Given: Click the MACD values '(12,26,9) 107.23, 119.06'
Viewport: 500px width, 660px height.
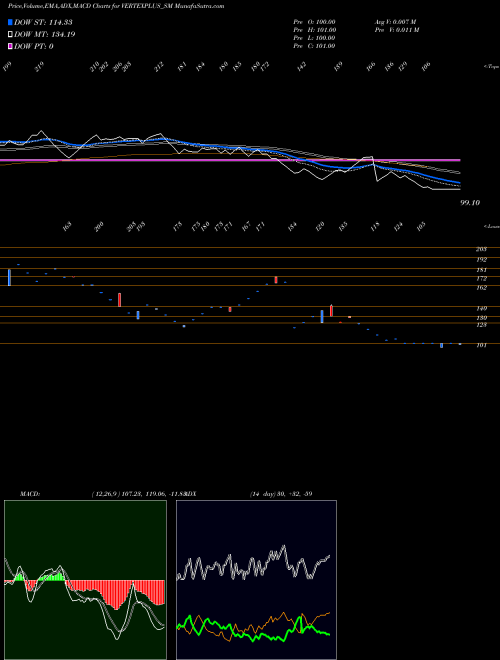Looking at the screenshot, I should [x=129, y=494].
